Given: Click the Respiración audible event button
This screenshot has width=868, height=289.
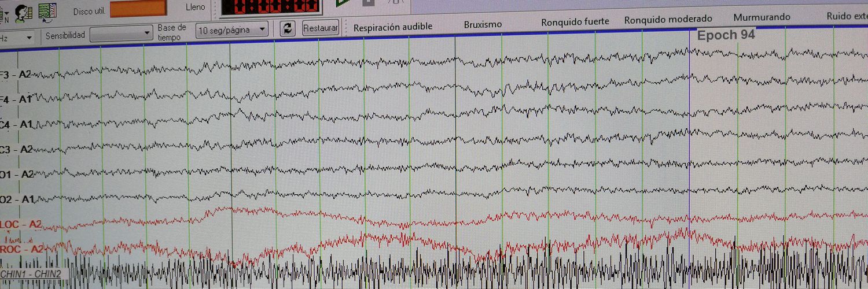Looking at the screenshot, I should [393, 27].
